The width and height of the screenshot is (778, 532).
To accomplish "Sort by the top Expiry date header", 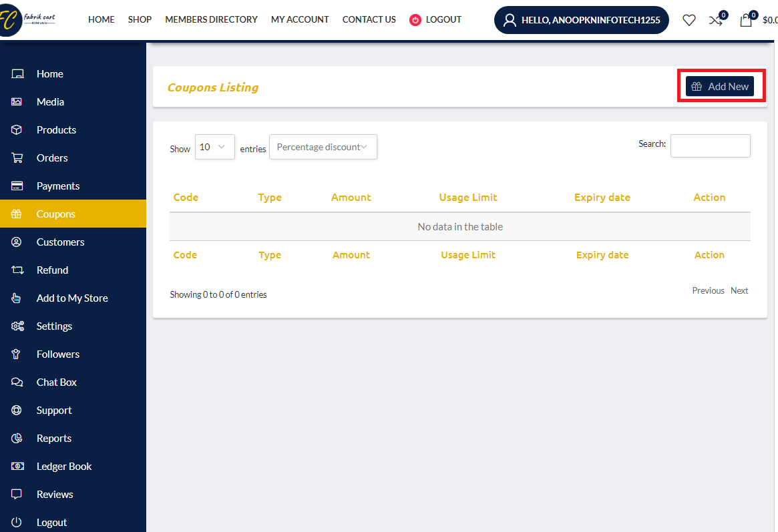I will tap(602, 198).
